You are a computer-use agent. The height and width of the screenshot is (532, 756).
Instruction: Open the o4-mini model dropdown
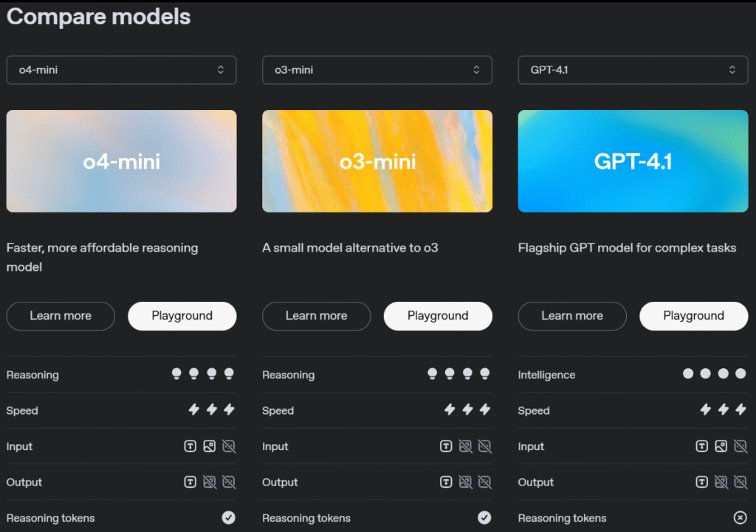121,70
